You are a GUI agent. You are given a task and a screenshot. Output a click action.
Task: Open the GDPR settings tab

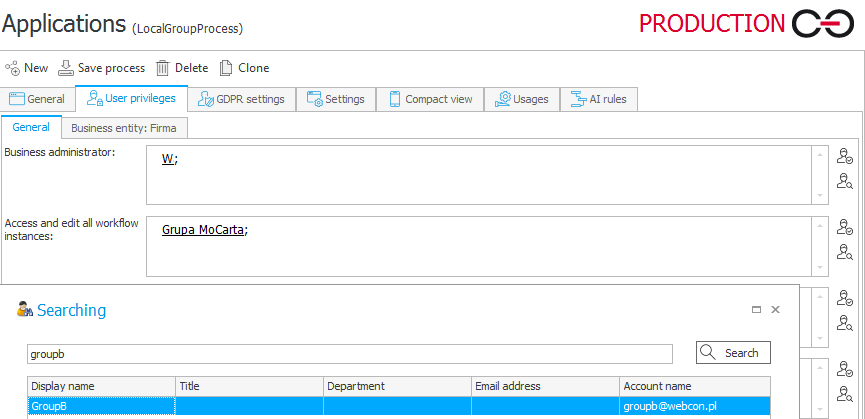pyautogui.click(x=242, y=99)
